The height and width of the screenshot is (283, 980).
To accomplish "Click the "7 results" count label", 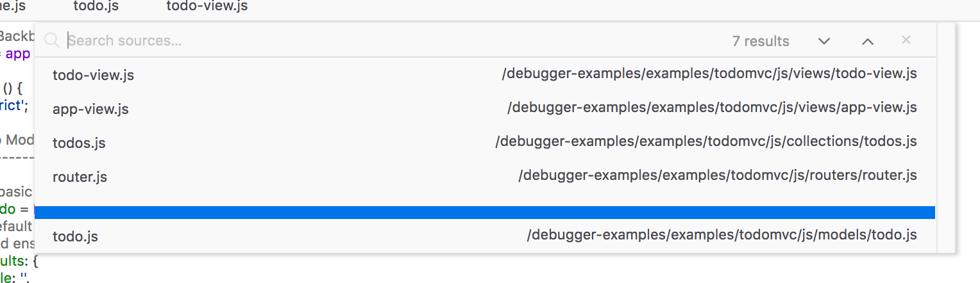I will 760,42.
